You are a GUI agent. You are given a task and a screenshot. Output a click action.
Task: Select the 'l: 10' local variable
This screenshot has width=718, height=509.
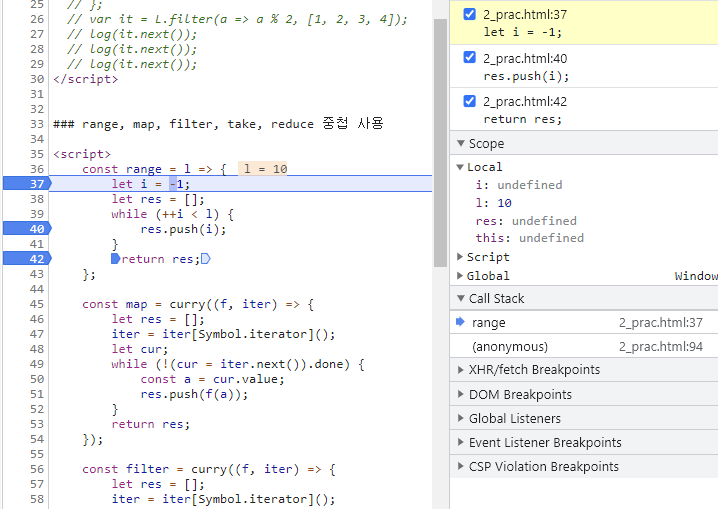(494, 203)
